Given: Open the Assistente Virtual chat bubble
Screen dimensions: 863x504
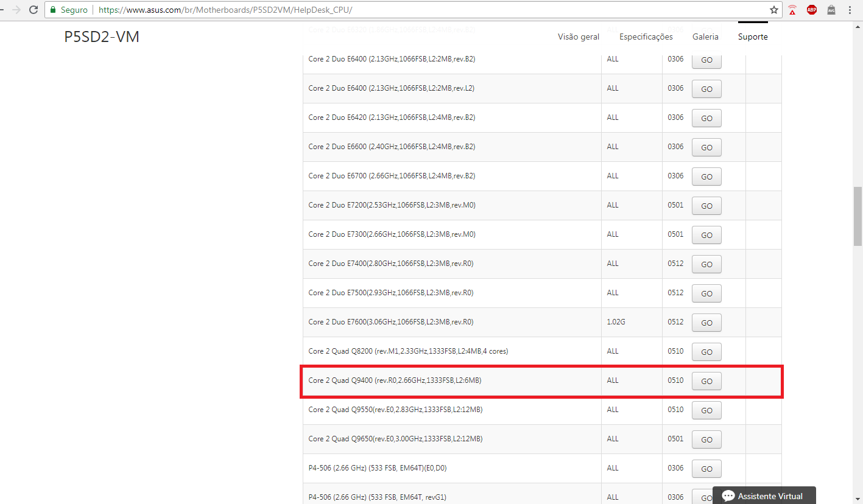Looking at the screenshot, I should 728,496.
